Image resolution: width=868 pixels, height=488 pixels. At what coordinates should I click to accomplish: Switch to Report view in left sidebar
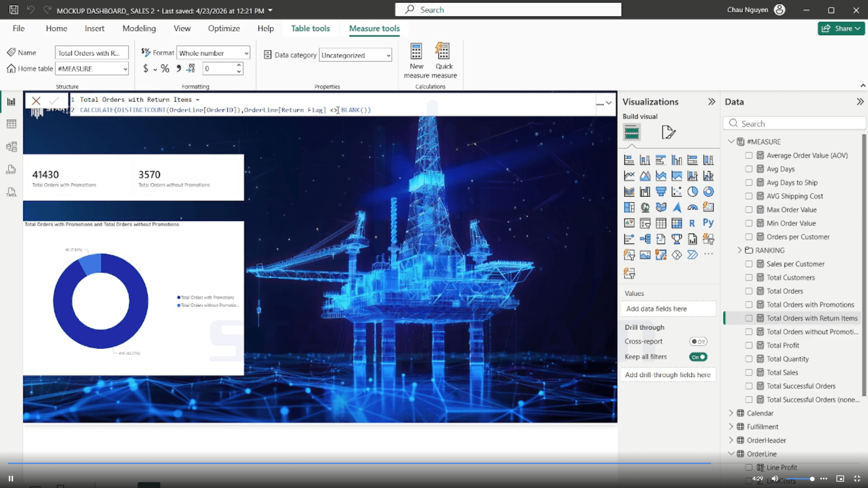click(x=11, y=102)
